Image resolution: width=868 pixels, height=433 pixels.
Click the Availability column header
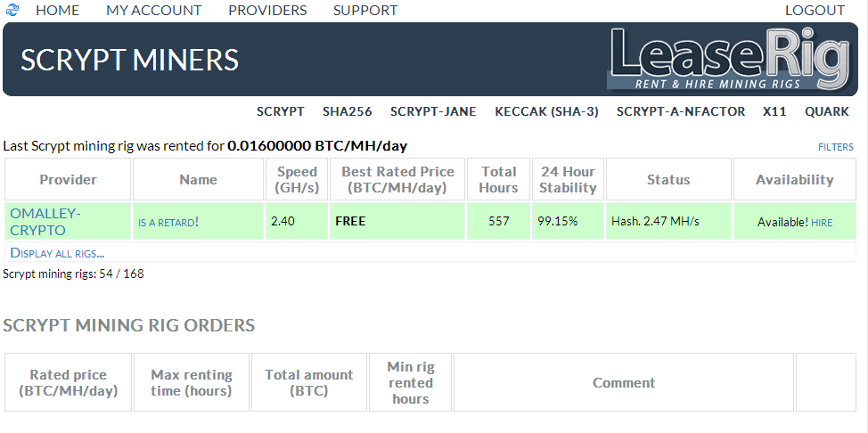coord(795,179)
